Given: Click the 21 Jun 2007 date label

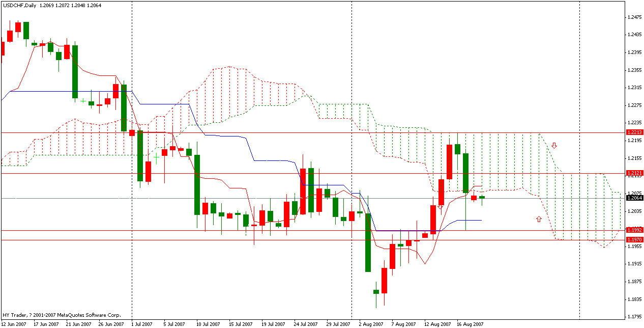Looking at the screenshot, I should (x=79, y=324).
